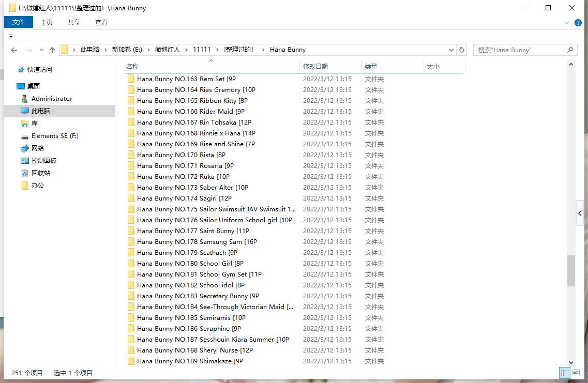Select Hana Bunny NO.185 Semiramis folder
588x383 pixels.
[x=191, y=318]
